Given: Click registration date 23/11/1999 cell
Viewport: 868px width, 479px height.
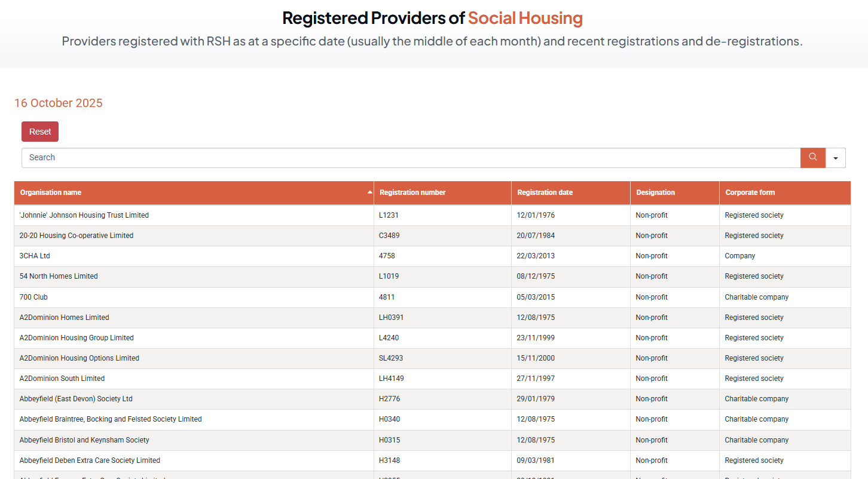Looking at the screenshot, I should pos(535,338).
